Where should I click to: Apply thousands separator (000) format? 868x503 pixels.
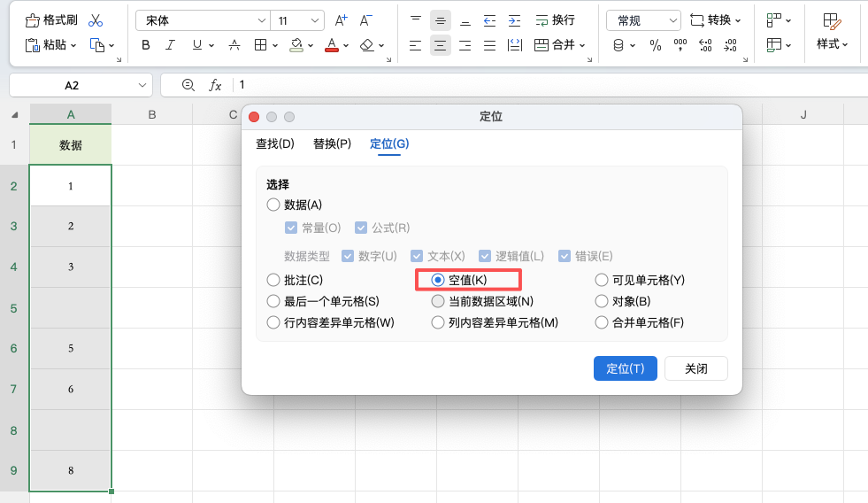coord(680,45)
